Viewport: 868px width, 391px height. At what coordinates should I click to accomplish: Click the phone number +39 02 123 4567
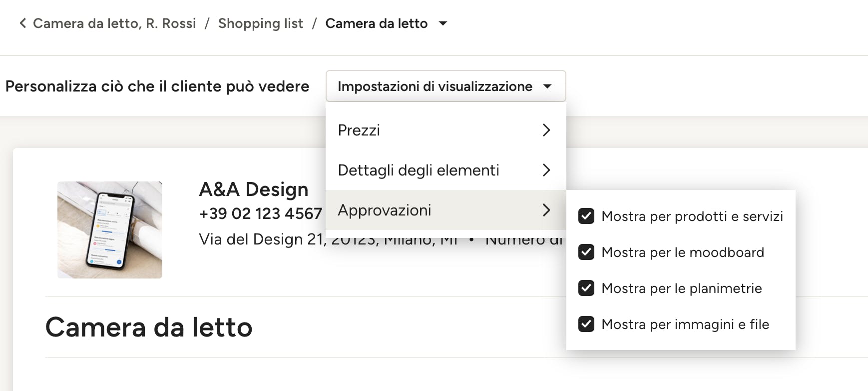pyautogui.click(x=261, y=213)
